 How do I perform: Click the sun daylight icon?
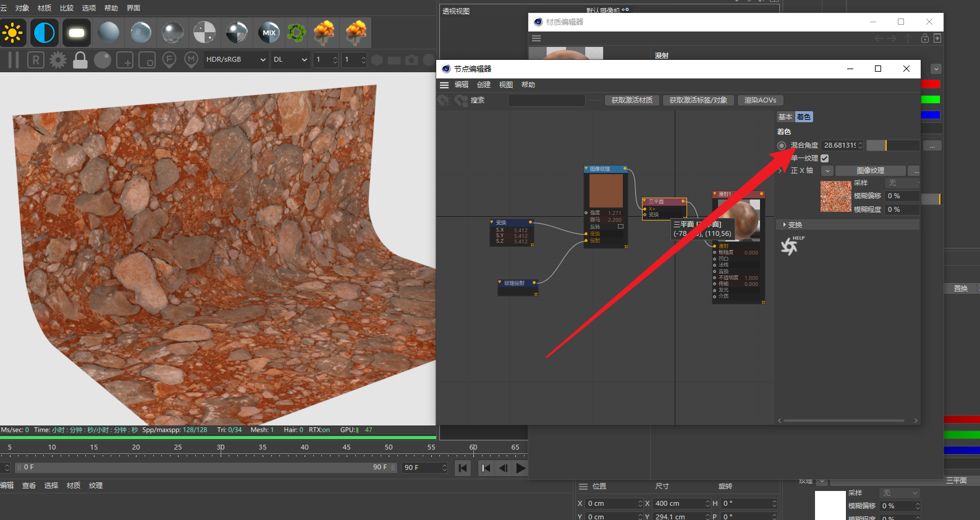(12, 33)
